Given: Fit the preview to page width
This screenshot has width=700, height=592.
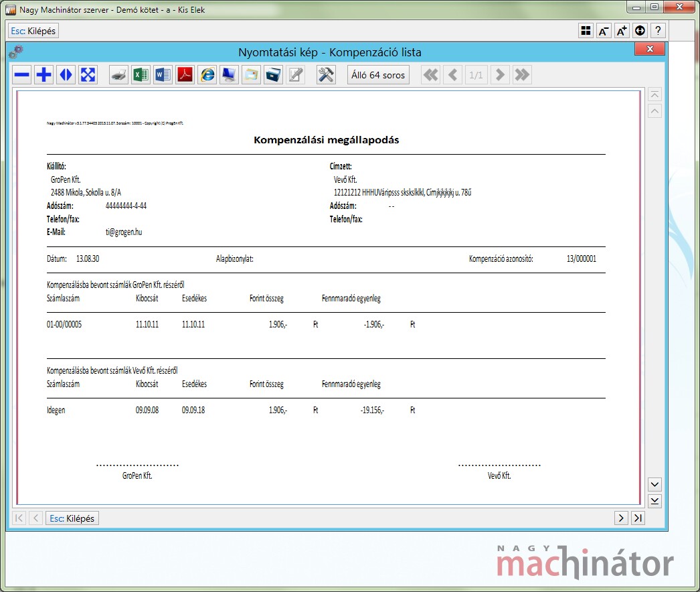Looking at the screenshot, I should point(66,75).
